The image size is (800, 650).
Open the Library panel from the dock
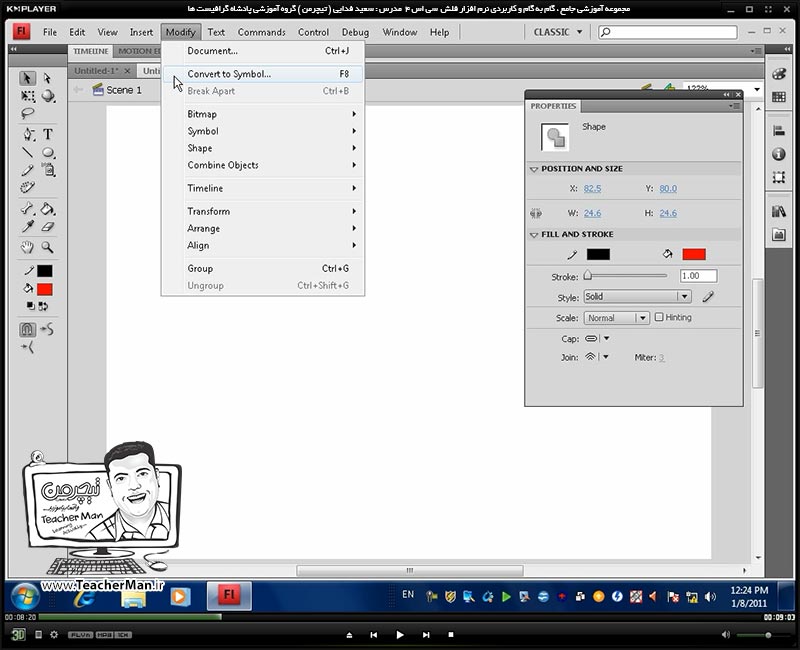click(779, 211)
